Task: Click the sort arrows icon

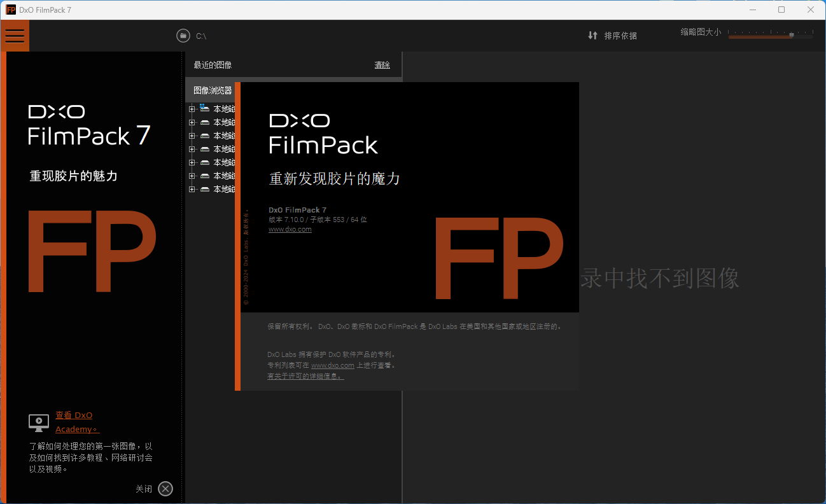Action: [x=592, y=36]
